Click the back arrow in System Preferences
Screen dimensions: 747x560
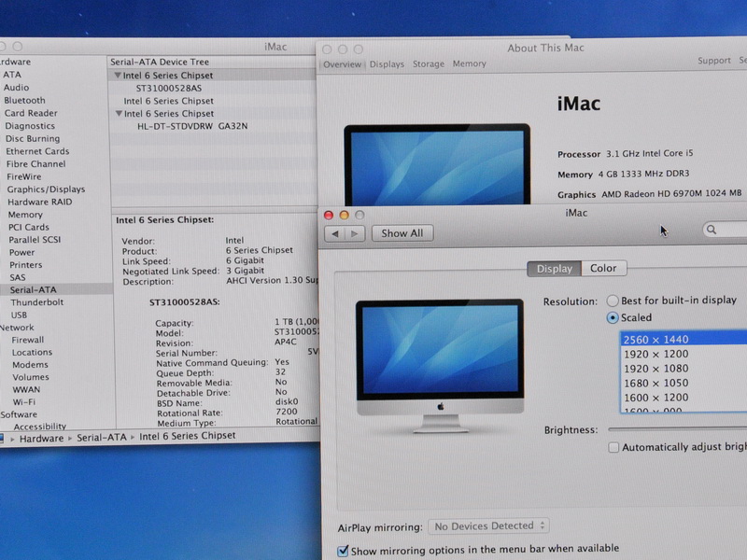[x=334, y=233]
